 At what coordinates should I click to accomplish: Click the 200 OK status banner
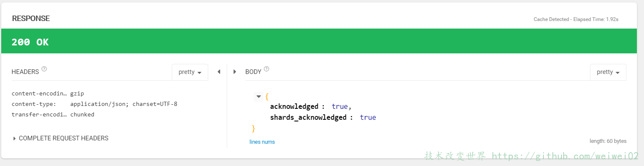coord(322,41)
